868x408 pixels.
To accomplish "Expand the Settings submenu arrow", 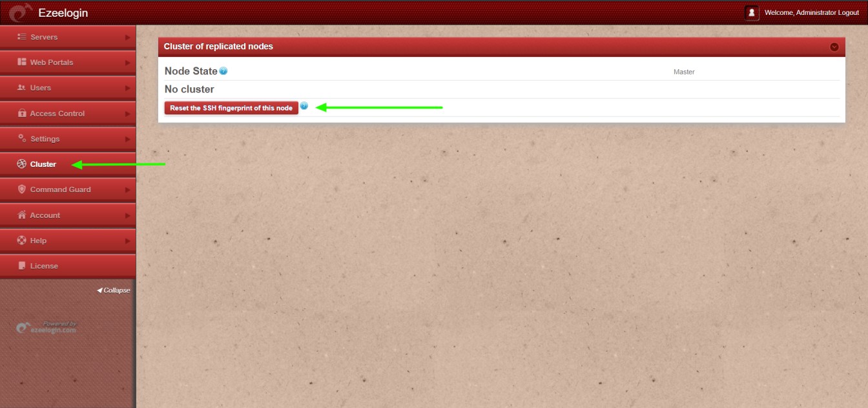I will point(128,139).
